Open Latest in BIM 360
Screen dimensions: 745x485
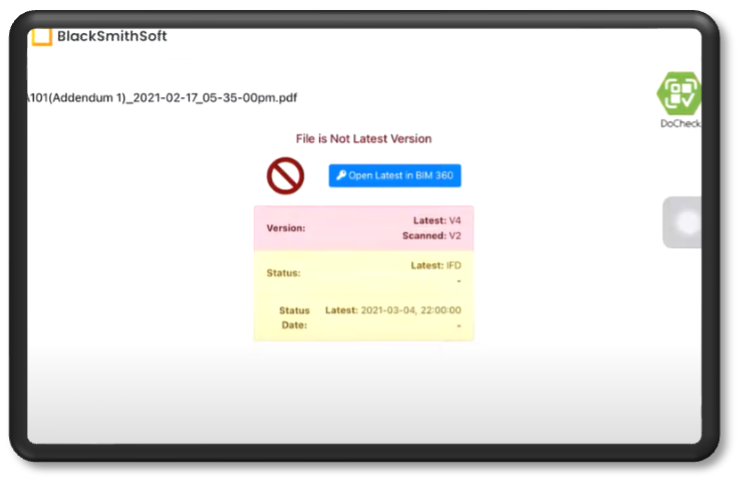[x=395, y=176]
